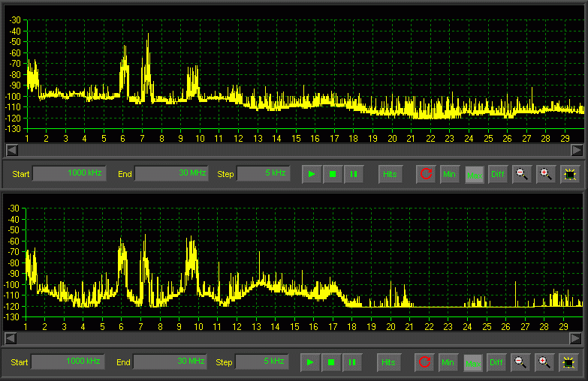The height and width of the screenshot is (381, 588).
Task: Zoom in on the lower spectrum graph
Action: (544, 362)
